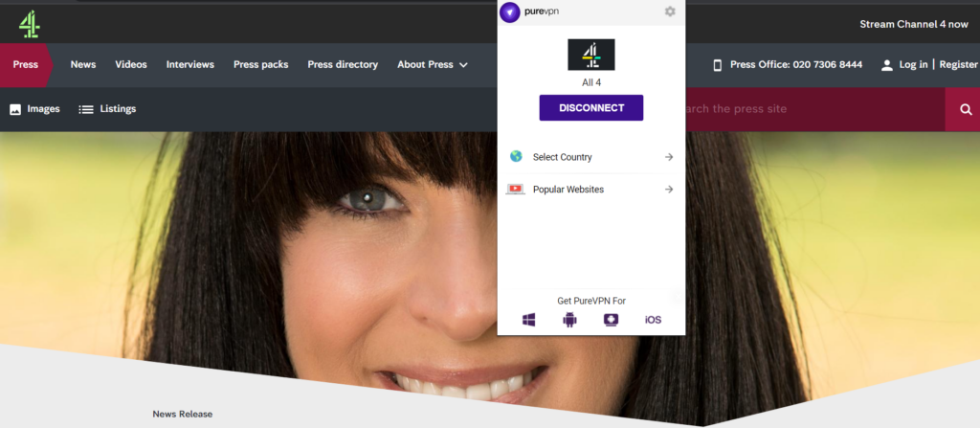Click the Listings list icon
Screen dimensions: 980x428
(85, 109)
